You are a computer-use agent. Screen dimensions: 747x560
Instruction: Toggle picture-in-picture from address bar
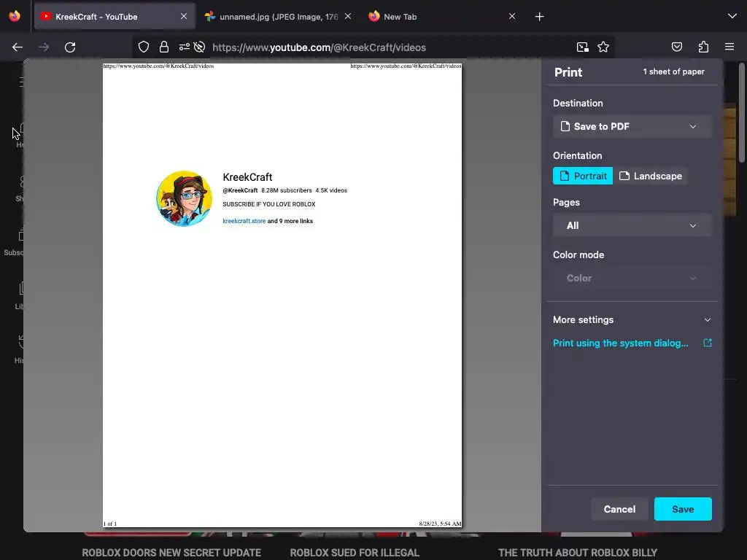(x=583, y=47)
